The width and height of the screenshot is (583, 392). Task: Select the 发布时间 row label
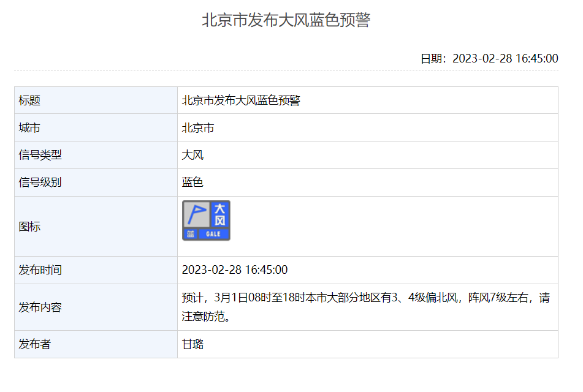(x=40, y=270)
